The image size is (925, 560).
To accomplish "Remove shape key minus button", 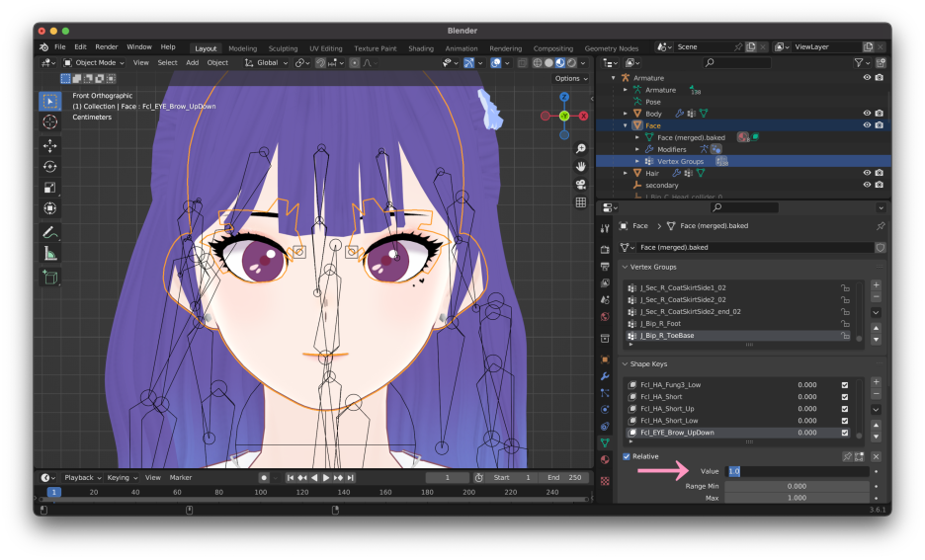I will (x=876, y=393).
